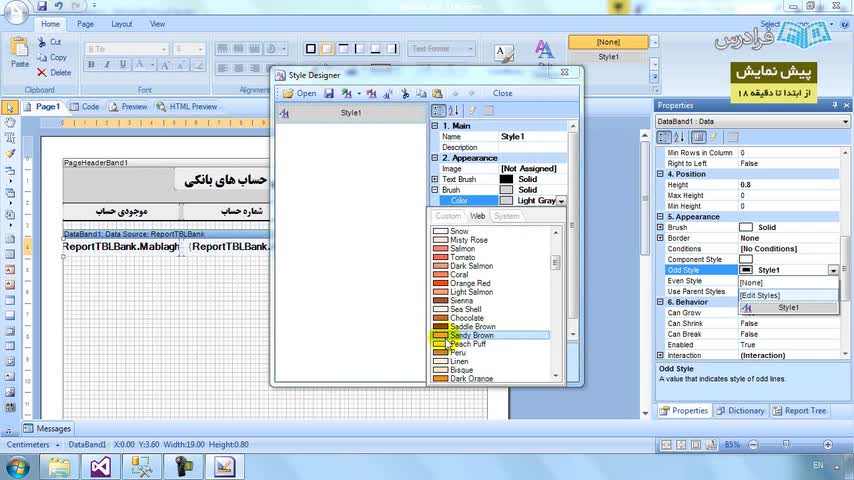The width and height of the screenshot is (854, 480).
Task: Open the Dictionary panel tab
Action: 740,411
